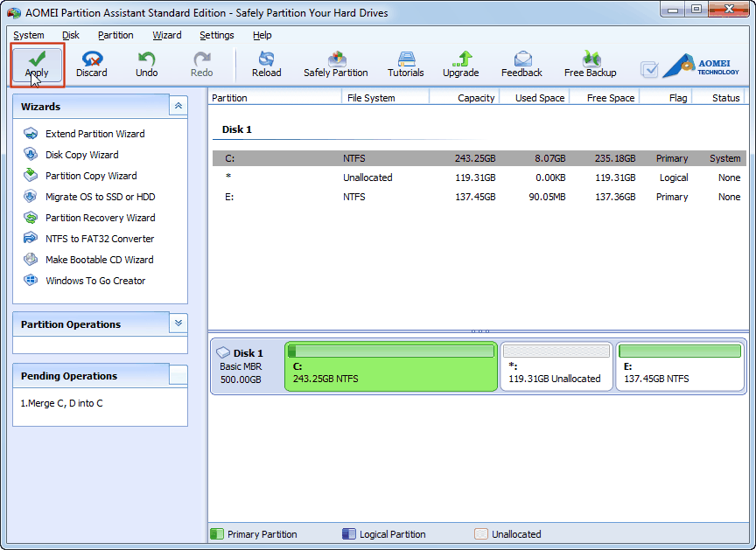Click the Flag column header
This screenshot has width=756, height=550.
pos(666,98)
